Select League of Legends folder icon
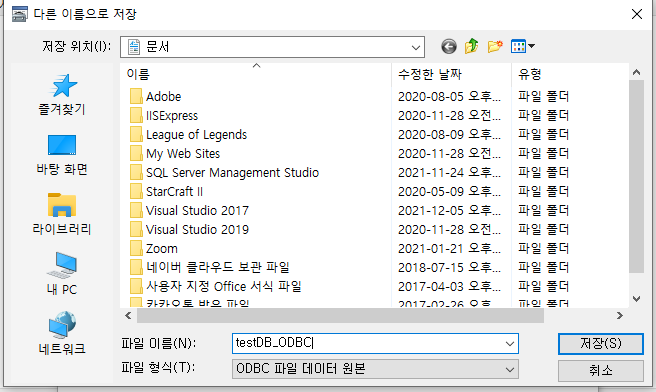Viewport: 656px width, 392px height. coord(136,134)
